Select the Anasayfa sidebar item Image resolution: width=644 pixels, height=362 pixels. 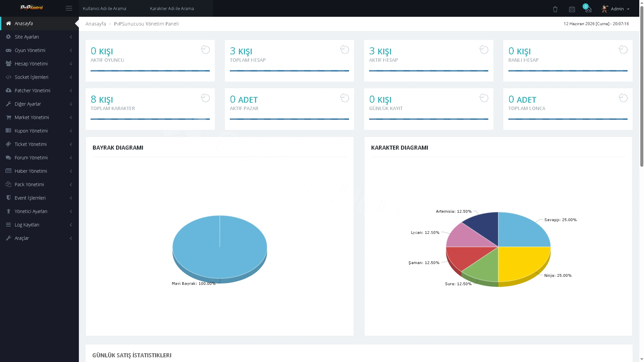[39, 23]
